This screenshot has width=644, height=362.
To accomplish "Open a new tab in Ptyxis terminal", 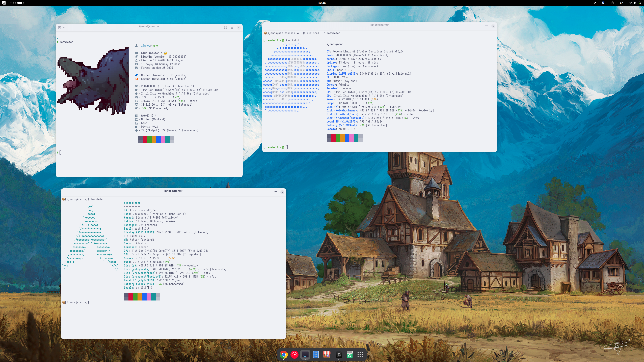I will pyautogui.click(x=60, y=28).
